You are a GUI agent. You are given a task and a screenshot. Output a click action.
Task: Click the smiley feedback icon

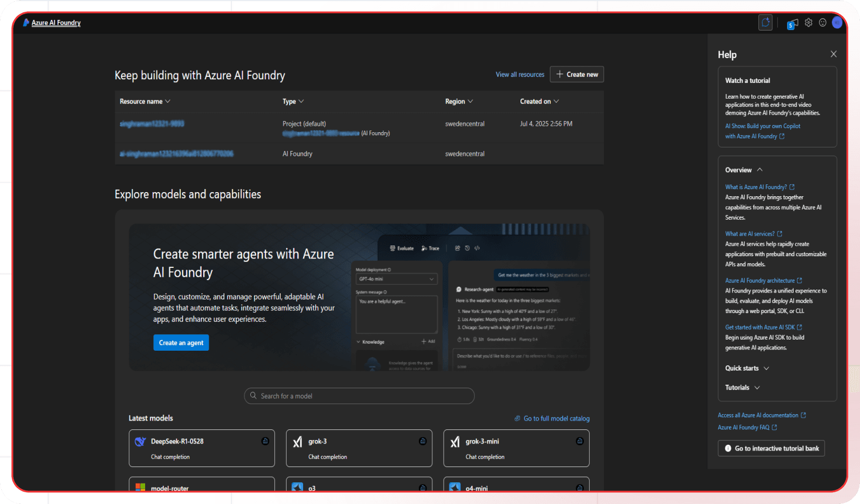pos(823,23)
